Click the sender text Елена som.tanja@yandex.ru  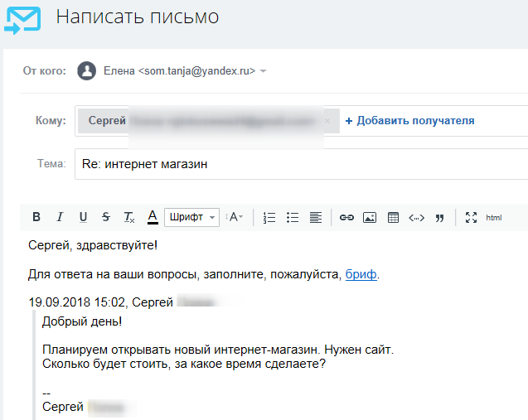click(180, 71)
